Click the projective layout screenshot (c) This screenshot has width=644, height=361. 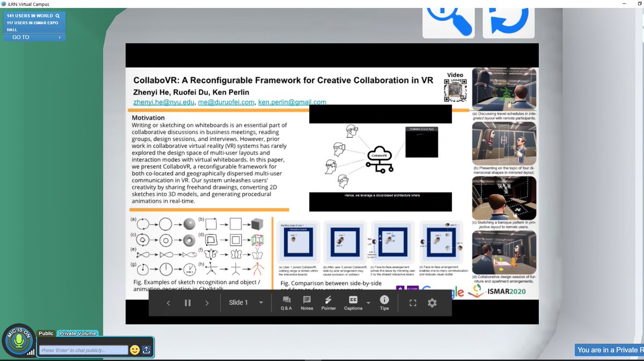click(x=504, y=197)
